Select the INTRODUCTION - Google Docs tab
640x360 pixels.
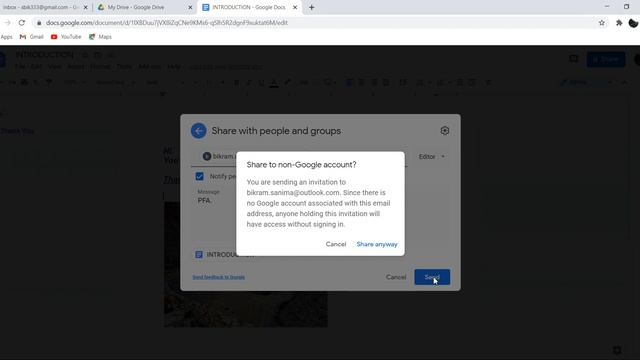tap(249, 7)
